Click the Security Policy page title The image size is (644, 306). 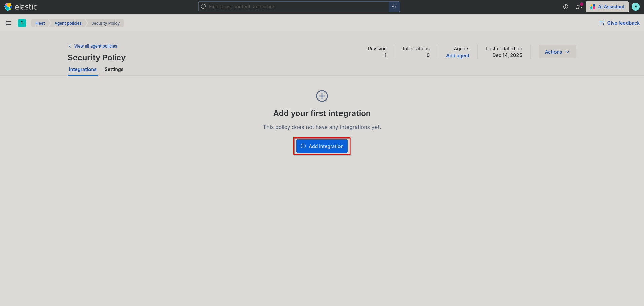pyautogui.click(x=97, y=58)
